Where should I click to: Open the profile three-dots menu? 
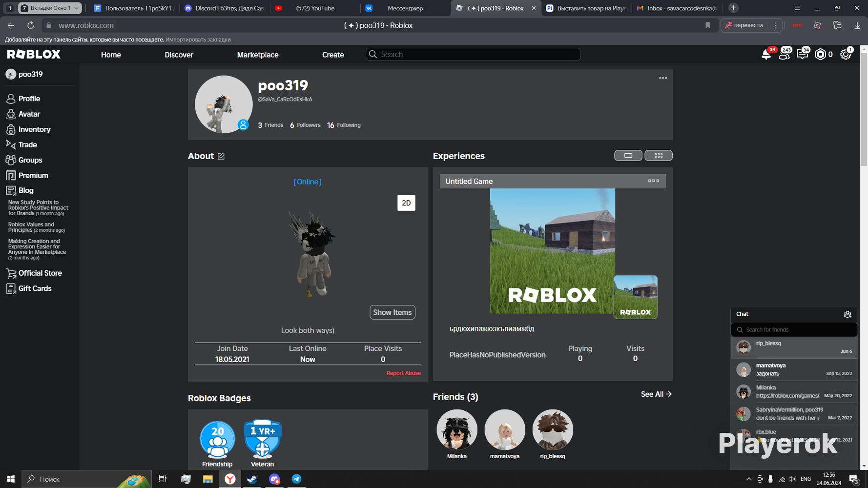point(663,78)
